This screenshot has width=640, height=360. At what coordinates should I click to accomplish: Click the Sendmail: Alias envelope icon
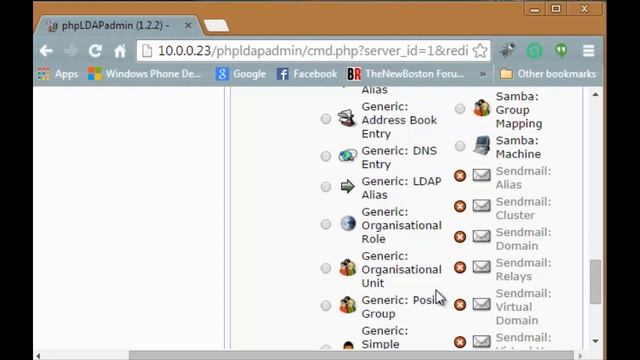pyautogui.click(x=482, y=175)
